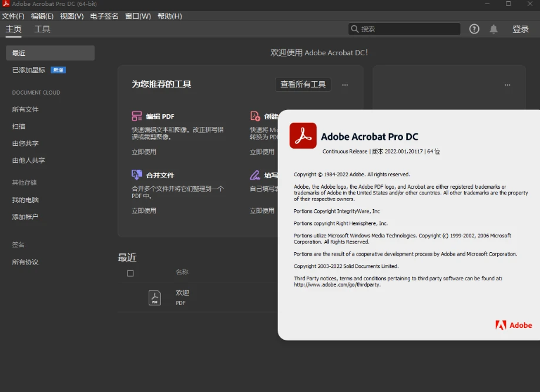Viewport: 540px width, 392px height.
Task: Select 由您共享 in the sidebar
Action: pyautogui.click(x=25, y=143)
